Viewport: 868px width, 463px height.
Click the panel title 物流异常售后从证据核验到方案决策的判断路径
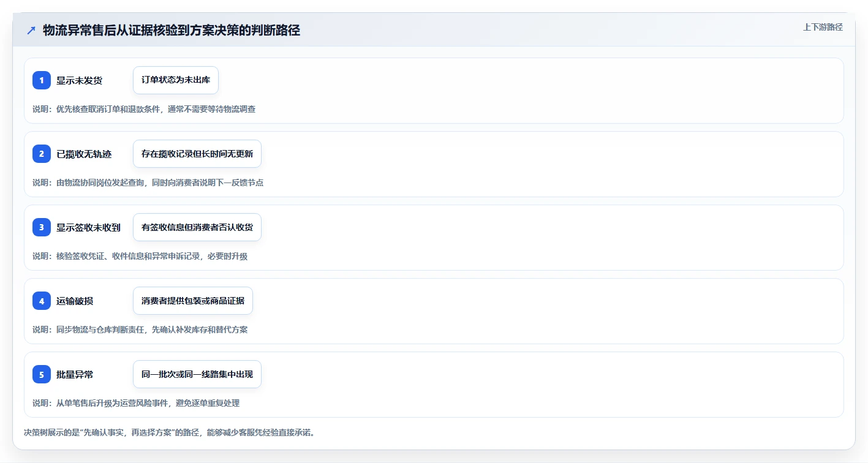172,30
